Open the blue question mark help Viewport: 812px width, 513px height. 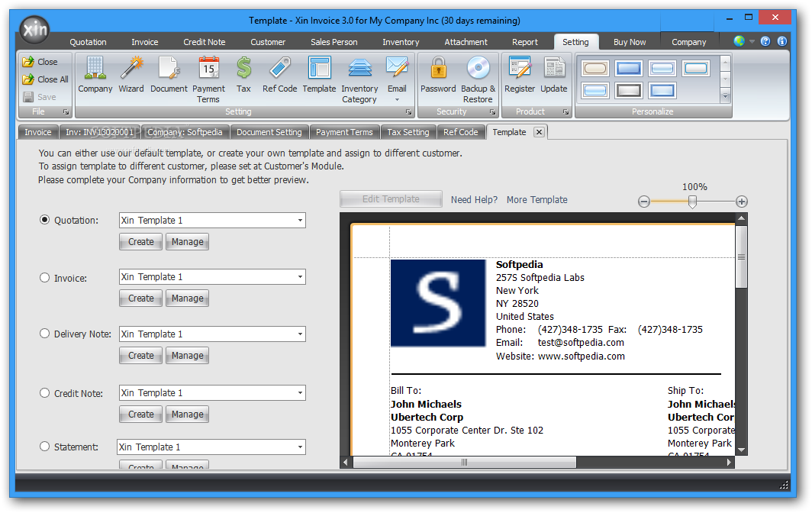765,41
